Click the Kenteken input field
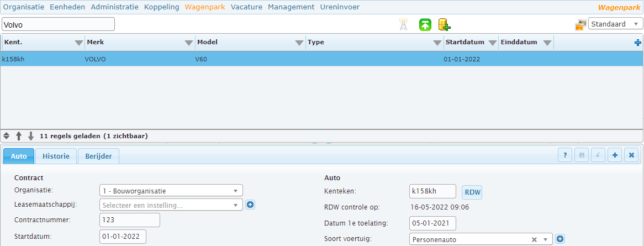 pyautogui.click(x=433, y=191)
